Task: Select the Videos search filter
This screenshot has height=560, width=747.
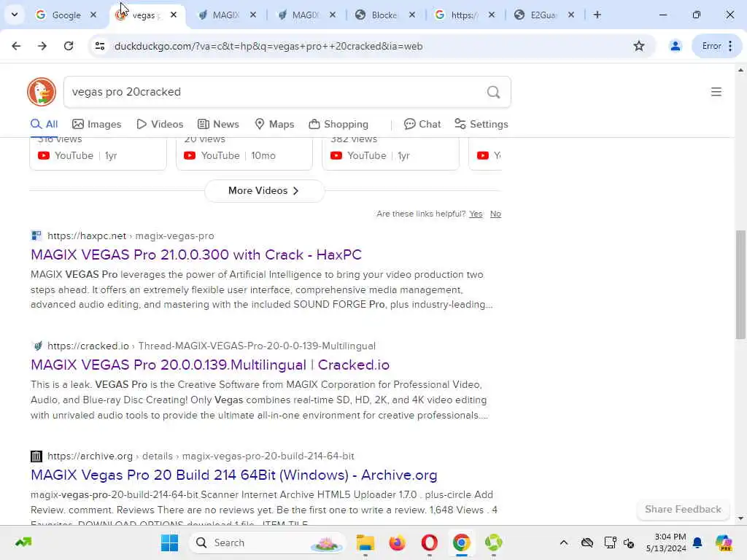Action: pyautogui.click(x=160, y=124)
